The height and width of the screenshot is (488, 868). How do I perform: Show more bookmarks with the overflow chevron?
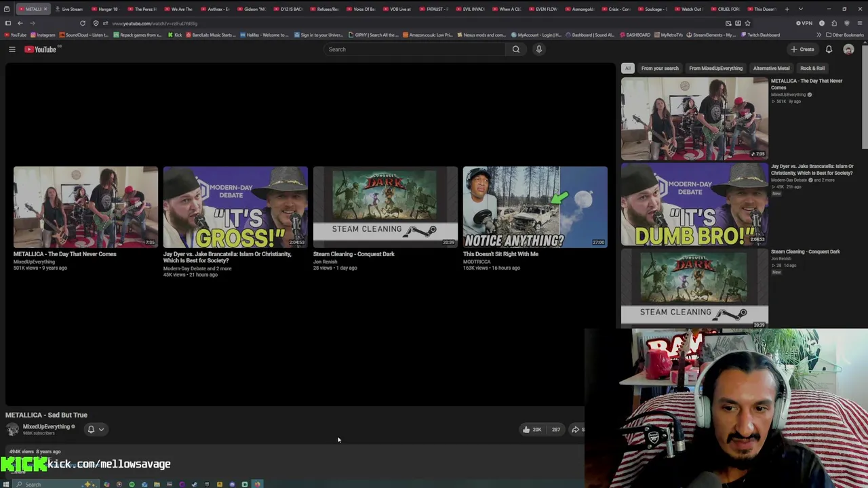(x=818, y=35)
